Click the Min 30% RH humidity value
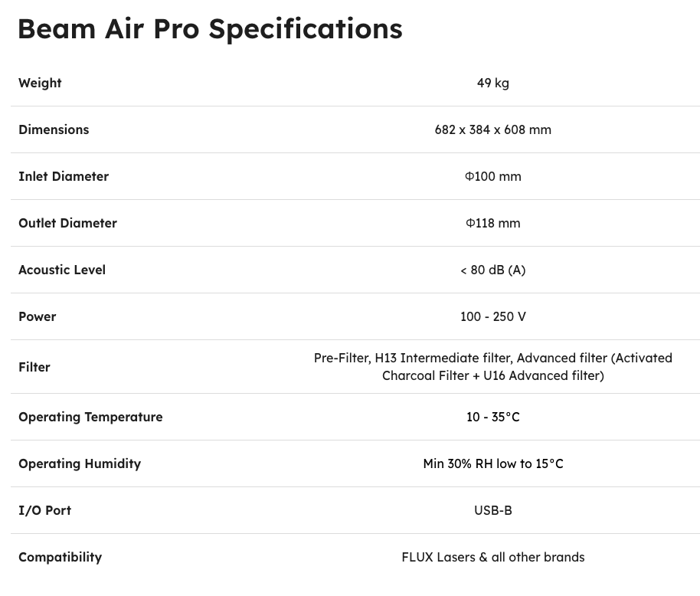700x596 pixels. (492, 463)
